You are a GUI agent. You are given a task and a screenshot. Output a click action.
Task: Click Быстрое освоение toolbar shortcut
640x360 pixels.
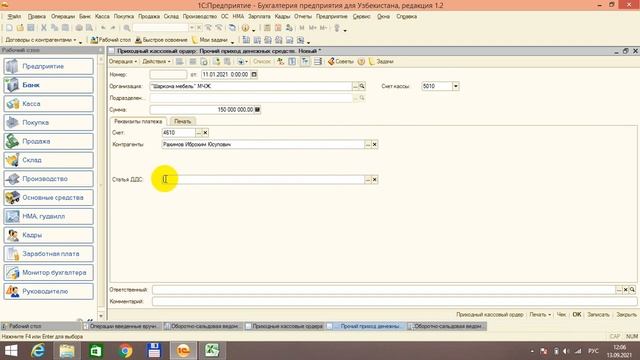[161, 40]
